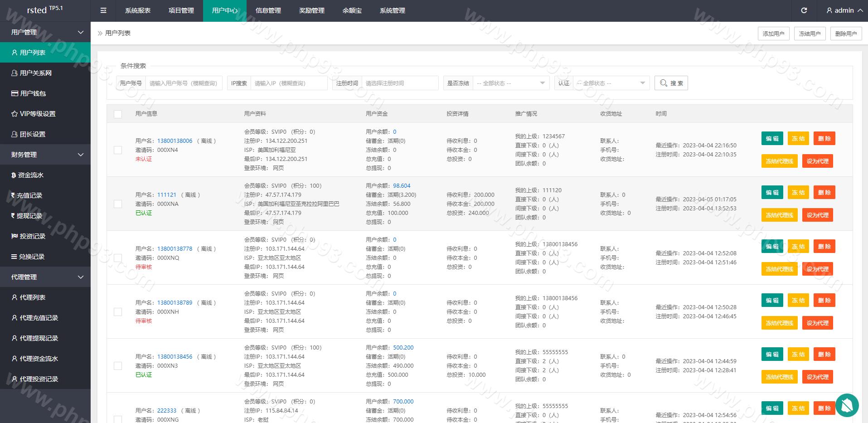Click the 添加用户 button

tap(773, 34)
